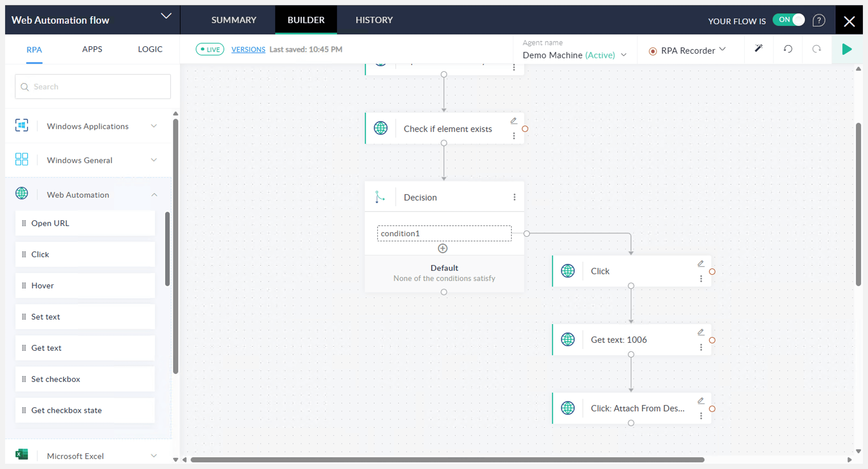Click plus icon to add condition

coord(443,248)
